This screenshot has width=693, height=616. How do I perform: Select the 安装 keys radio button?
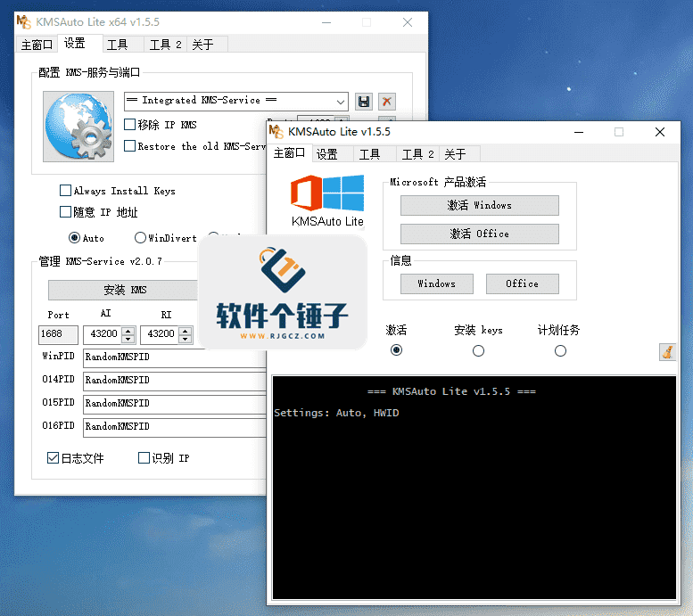click(478, 351)
